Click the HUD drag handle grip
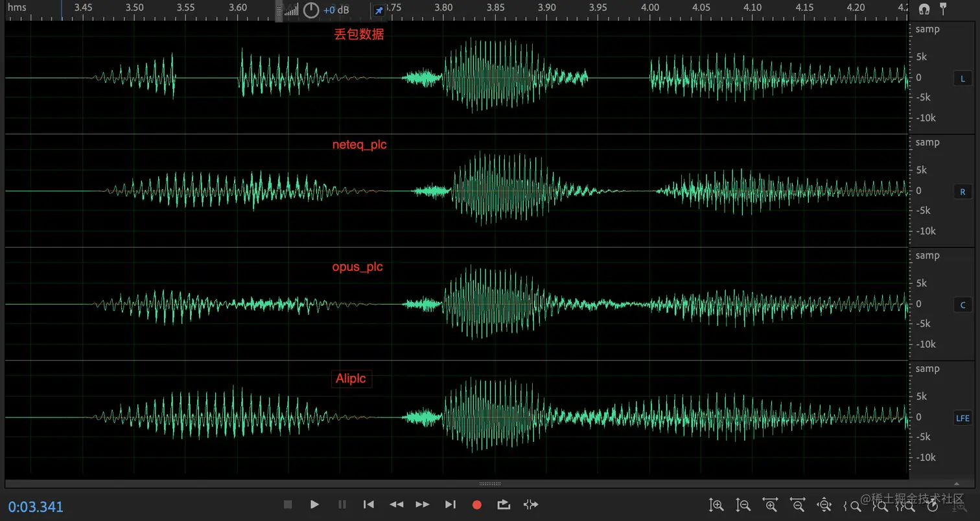The image size is (980, 521). click(279, 10)
